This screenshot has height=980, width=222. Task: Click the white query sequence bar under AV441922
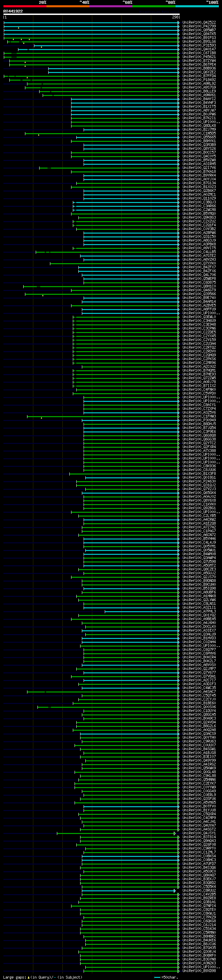coord(92,15)
